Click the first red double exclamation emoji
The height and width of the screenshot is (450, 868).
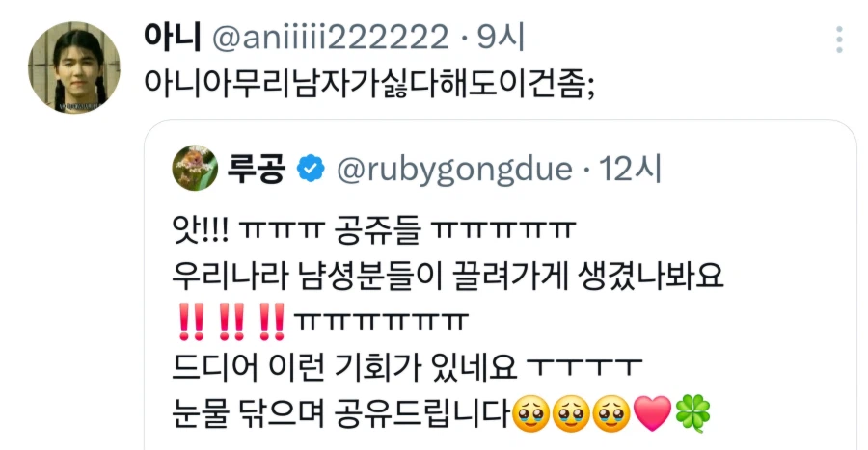click(x=192, y=321)
